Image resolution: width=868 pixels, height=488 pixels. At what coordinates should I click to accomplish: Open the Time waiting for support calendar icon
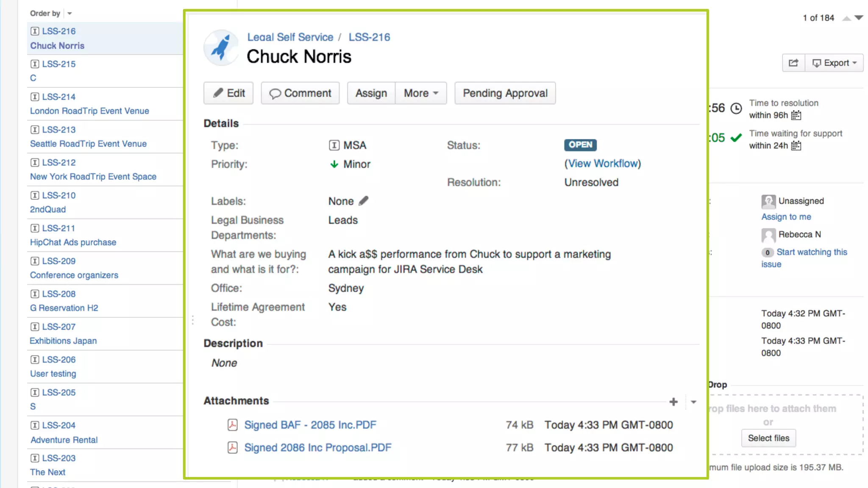click(x=796, y=146)
